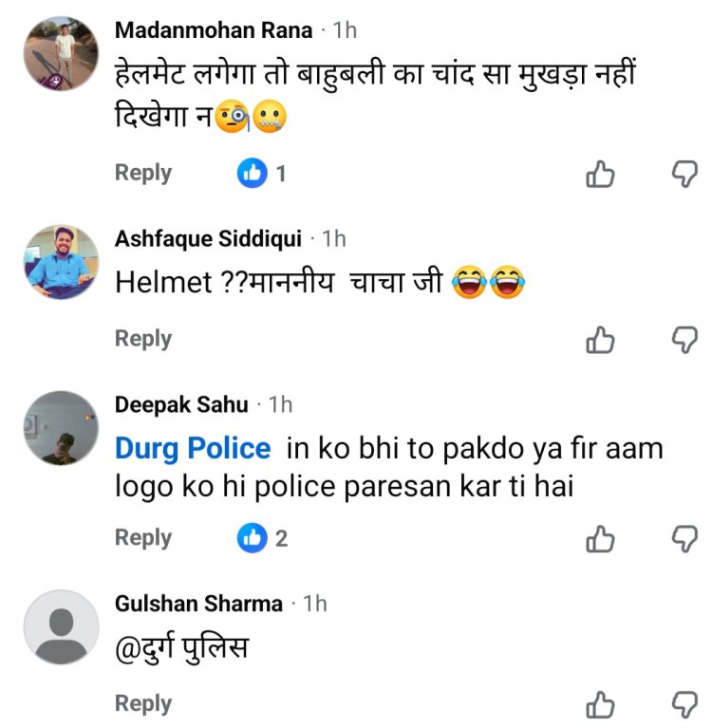Reply to Ashfaque Siddiqui's comment
This screenshot has height=728, width=712.
(143, 339)
